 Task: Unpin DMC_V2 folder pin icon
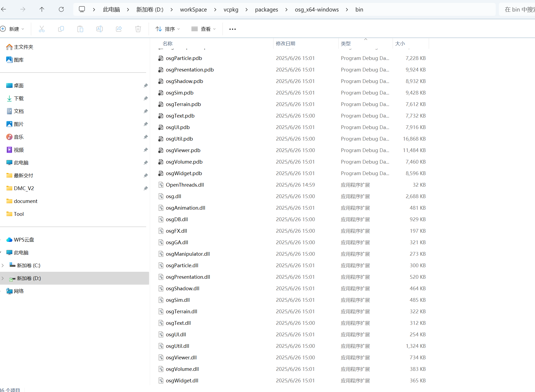(146, 189)
